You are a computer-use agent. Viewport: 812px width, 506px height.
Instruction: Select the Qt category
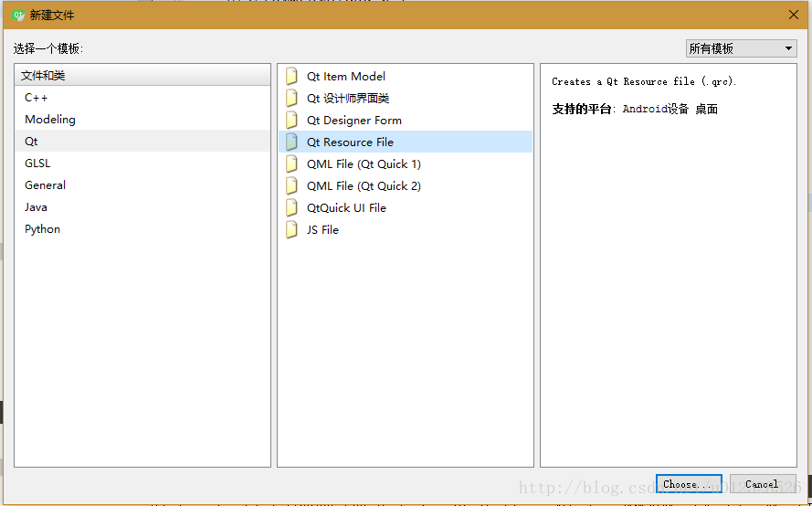[x=142, y=141]
